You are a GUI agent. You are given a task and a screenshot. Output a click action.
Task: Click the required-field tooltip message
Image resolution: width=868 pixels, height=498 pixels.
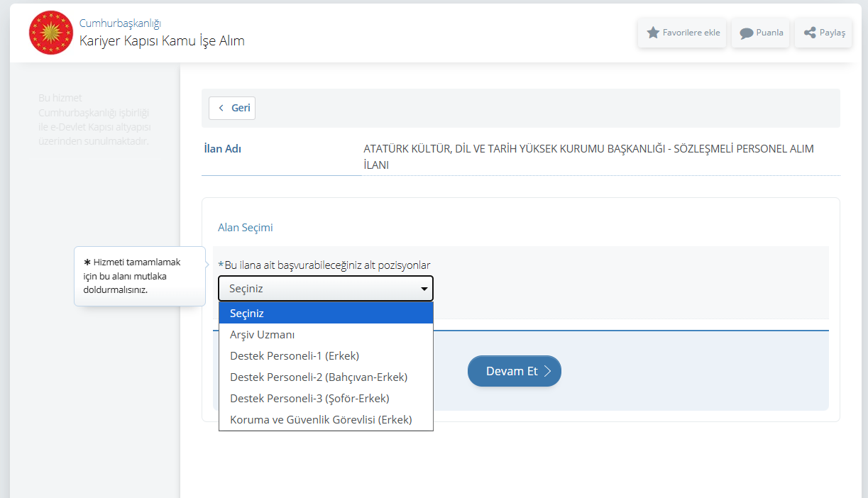pyautogui.click(x=132, y=276)
